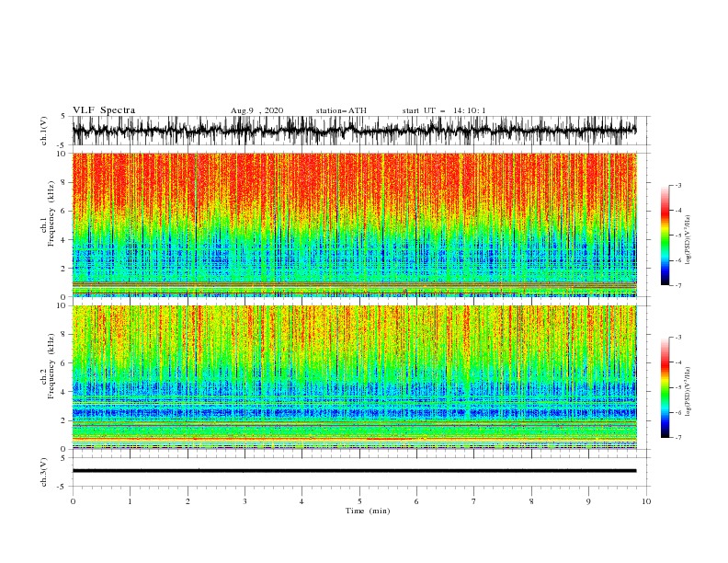Select the "ch.1 Frequency (kHz)" axis label
Image resolution: width=728 pixels, height=563 pixels.
coord(47,213)
